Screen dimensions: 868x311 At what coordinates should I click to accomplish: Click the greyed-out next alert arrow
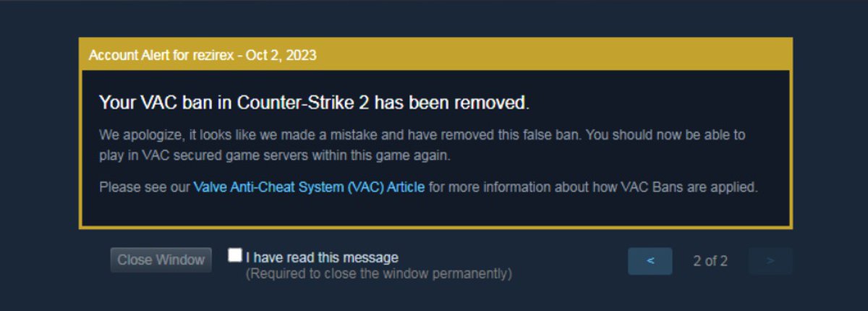tap(770, 261)
